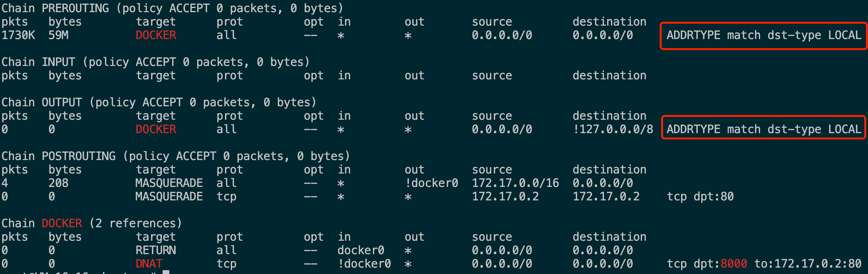
Task: Click the !docker0 out interface in POSTROUTING
Action: tap(431, 183)
